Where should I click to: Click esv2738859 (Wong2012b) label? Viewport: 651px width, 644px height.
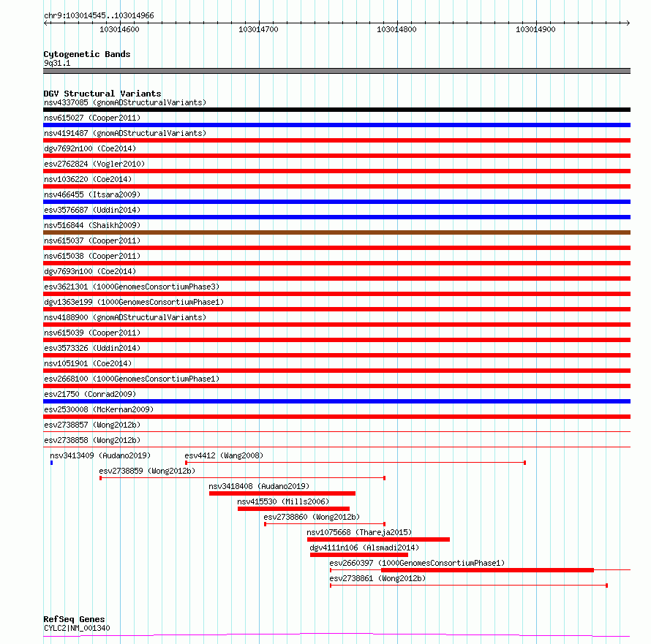click(147, 471)
